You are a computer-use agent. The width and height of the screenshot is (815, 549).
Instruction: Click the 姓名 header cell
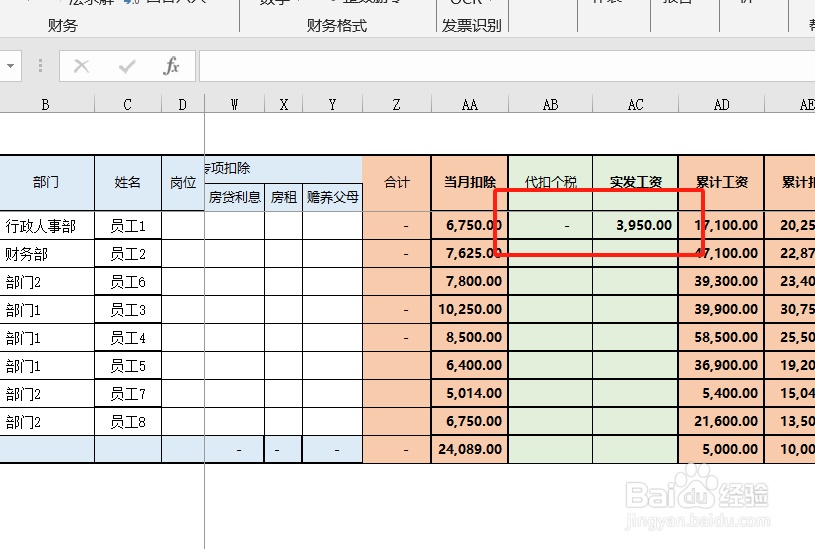click(x=128, y=183)
